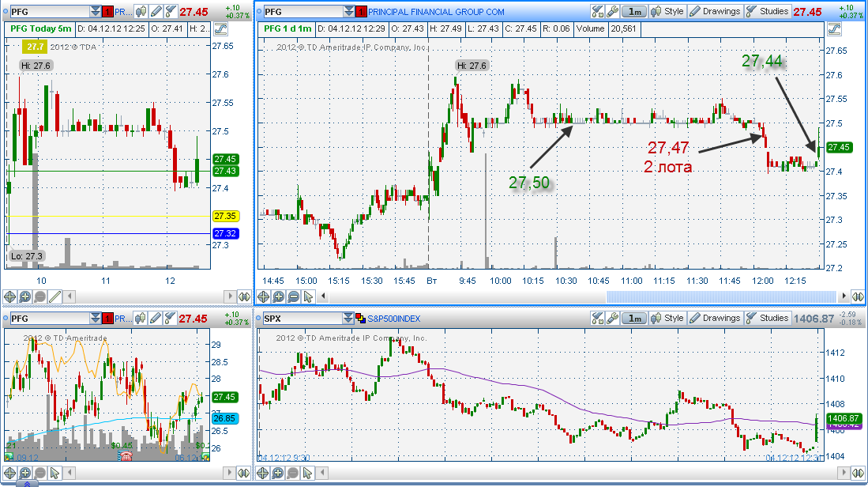The width and height of the screenshot is (868, 487).
Task: Select trendline drawing tool under 5m chart
Action: pos(54,296)
